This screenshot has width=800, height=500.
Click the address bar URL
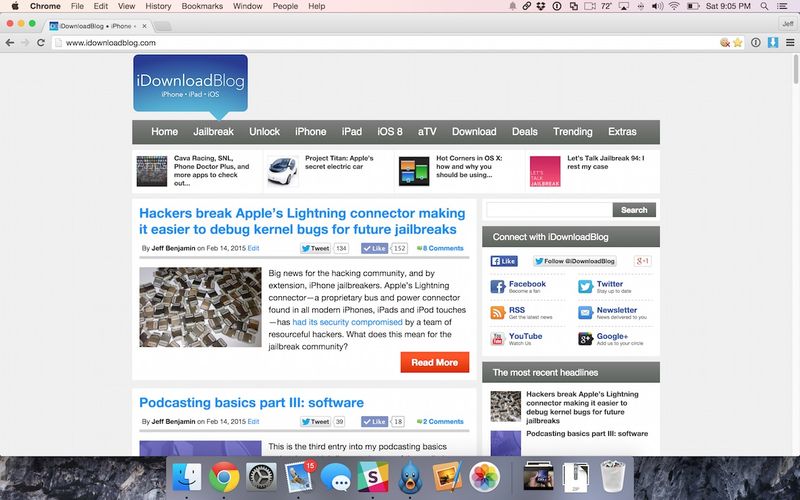[x=111, y=43]
